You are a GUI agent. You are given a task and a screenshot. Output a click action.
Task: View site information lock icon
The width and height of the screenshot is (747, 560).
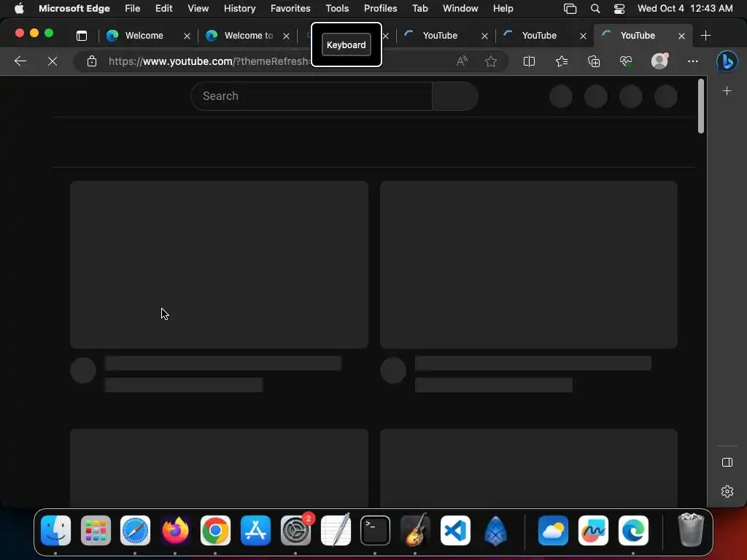[92, 61]
